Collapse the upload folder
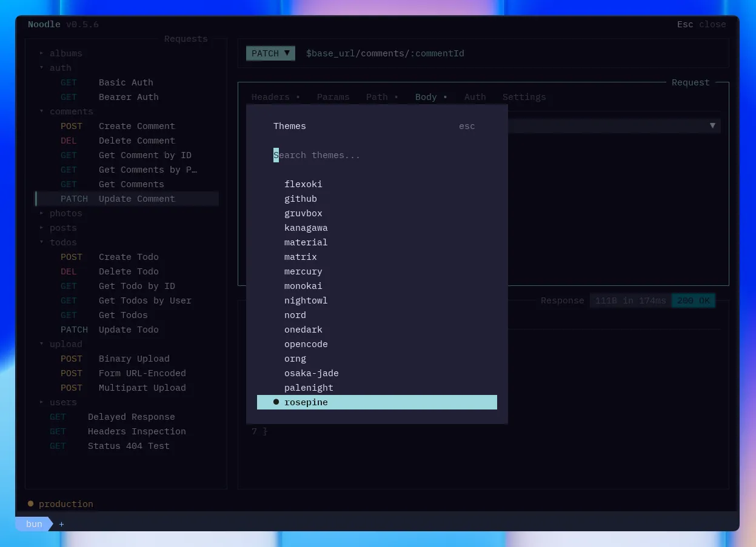Screen dimensions: 756x547 61,344
